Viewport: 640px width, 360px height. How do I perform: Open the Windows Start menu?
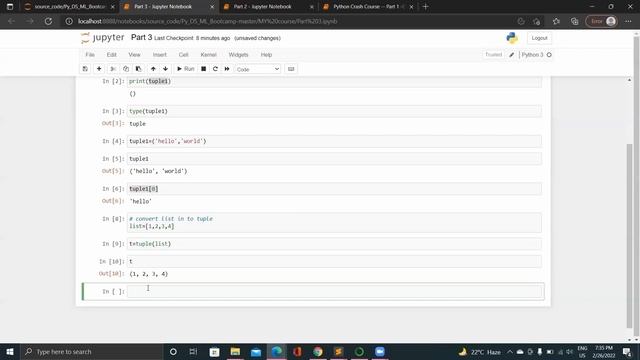[10, 351]
